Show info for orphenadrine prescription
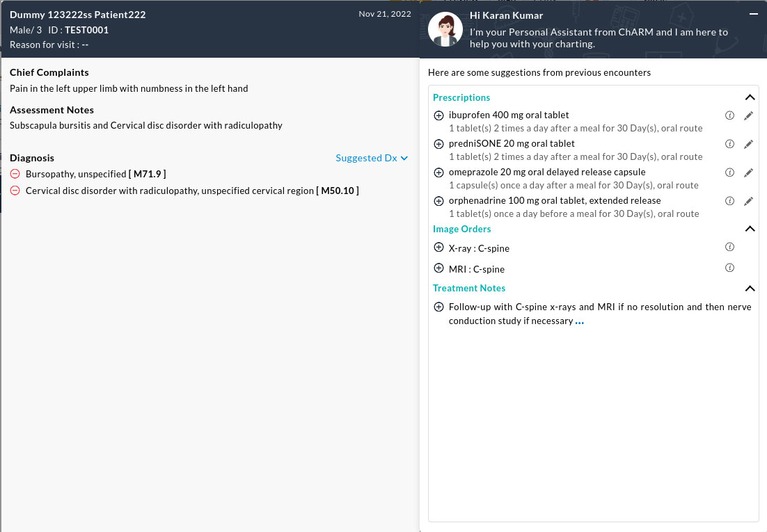767x532 pixels. 729,201
